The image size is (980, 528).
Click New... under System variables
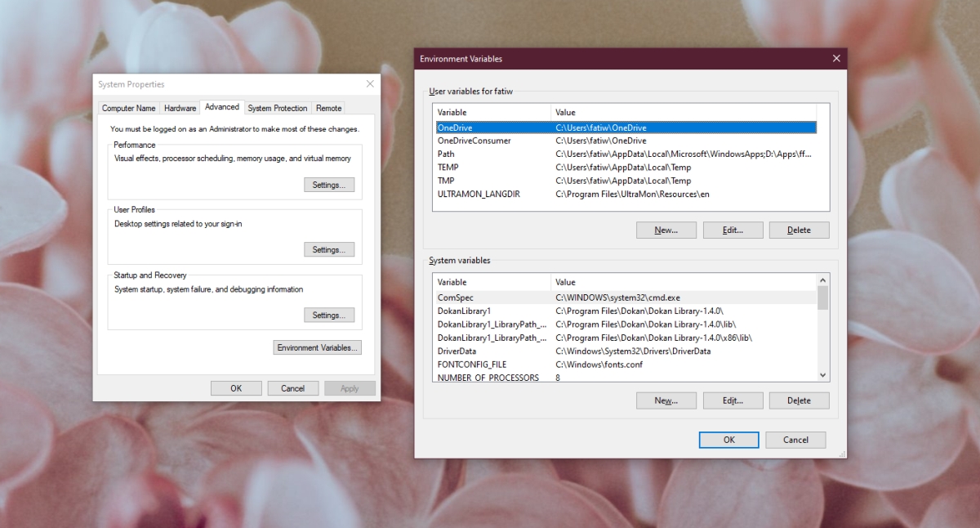(x=666, y=400)
